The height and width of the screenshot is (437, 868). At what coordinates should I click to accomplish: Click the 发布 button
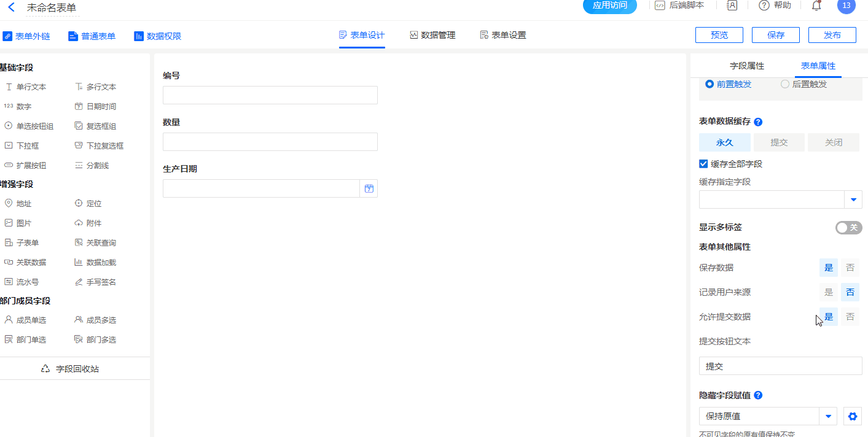click(832, 35)
